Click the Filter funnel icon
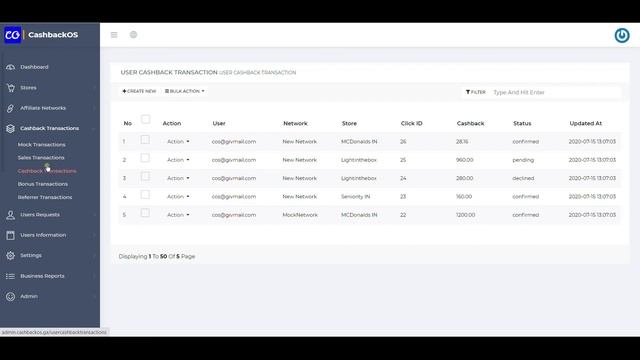Image resolution: width=640 pixels, height=360 pixels. coord(468,92)
